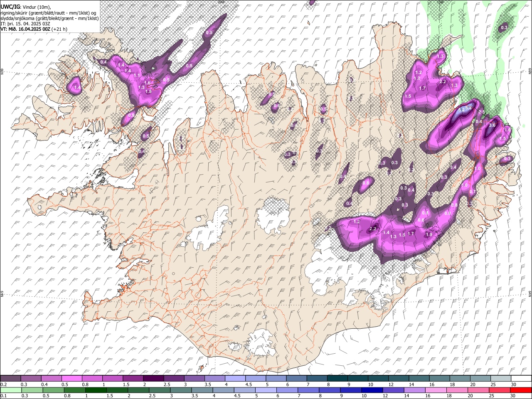This screenshot has height=399, width=532.
Task: Click the 'UWC/IG' title text
Action: tap(10, 7)
